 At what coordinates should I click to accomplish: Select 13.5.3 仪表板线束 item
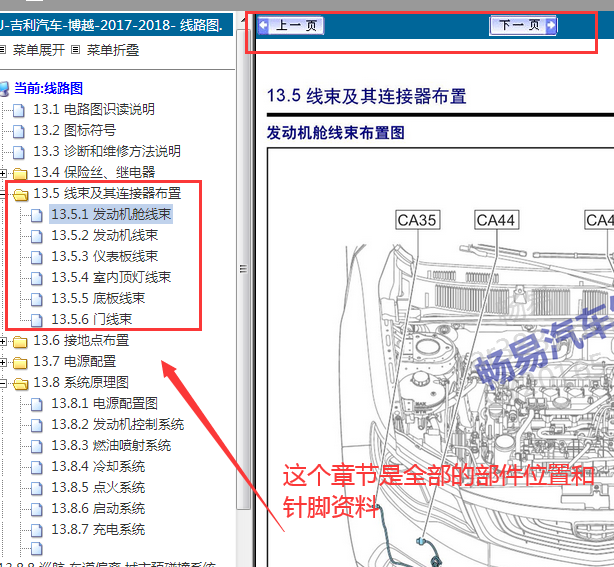pos(105,256)
